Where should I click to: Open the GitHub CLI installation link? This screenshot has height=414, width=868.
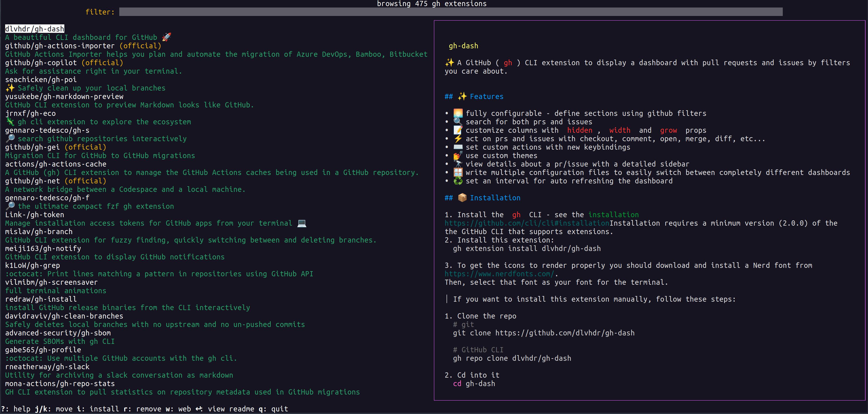coord(526,223)
